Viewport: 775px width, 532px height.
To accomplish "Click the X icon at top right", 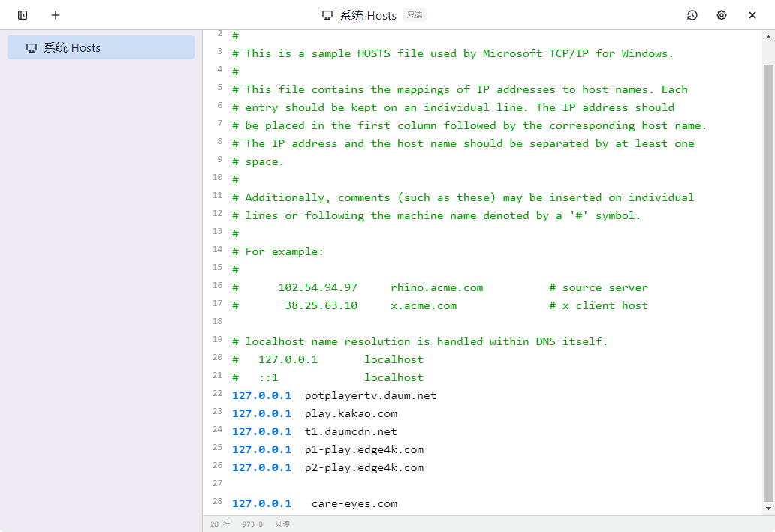I will point(752,14).
